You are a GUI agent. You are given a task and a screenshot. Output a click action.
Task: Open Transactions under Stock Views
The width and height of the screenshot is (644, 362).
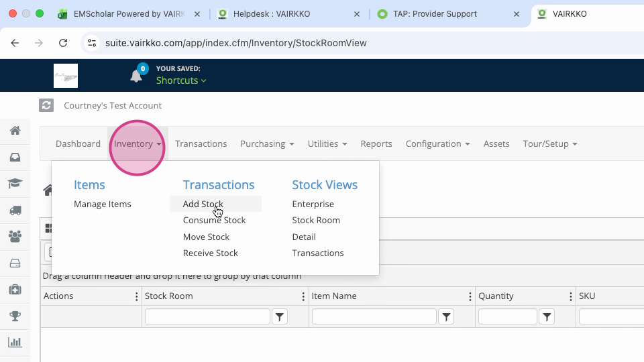point(318,253)
